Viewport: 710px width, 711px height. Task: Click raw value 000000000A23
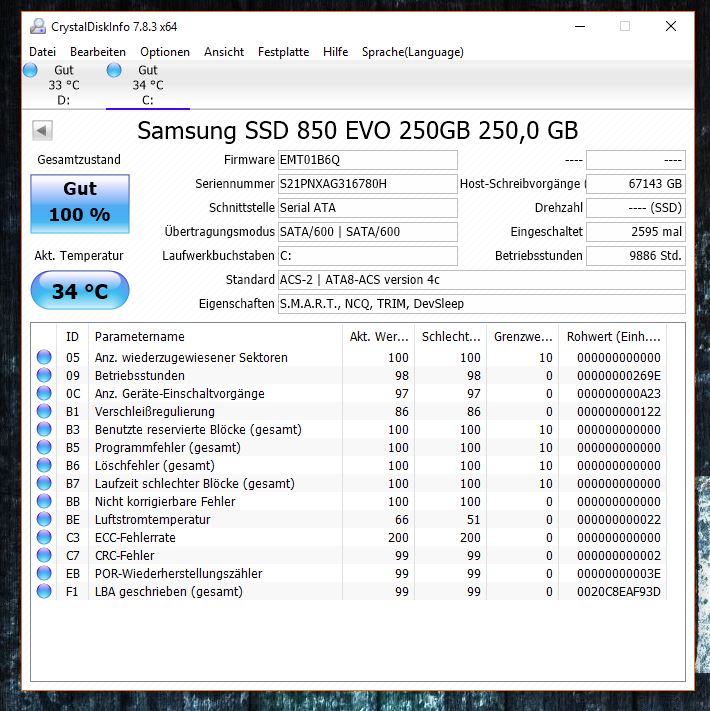click(x=618, y=394)
